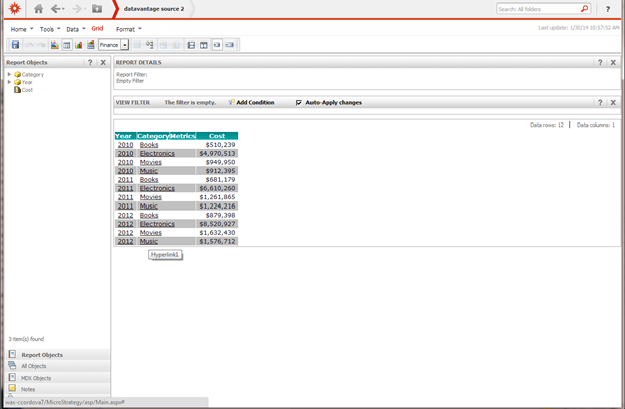Select the Grid view icon
The image size is (625, 409).
point(67,45)
